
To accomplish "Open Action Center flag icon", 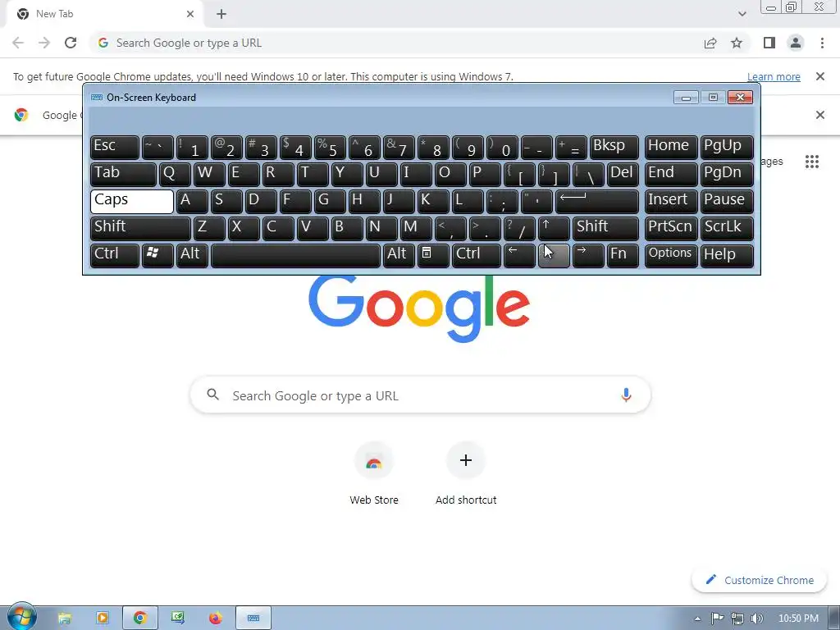I will coord(717,619).
